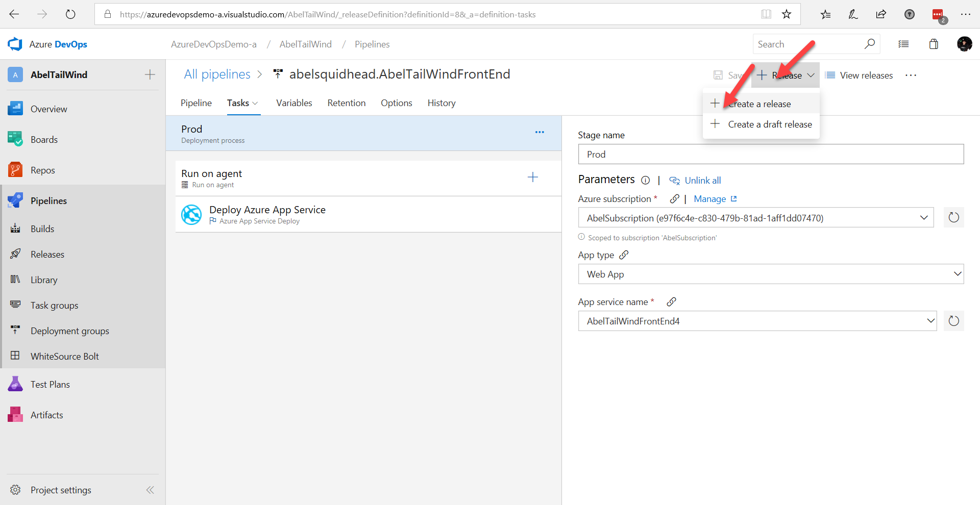
Task: Click the Parameters info icon
Action: (x=645, y=180)
